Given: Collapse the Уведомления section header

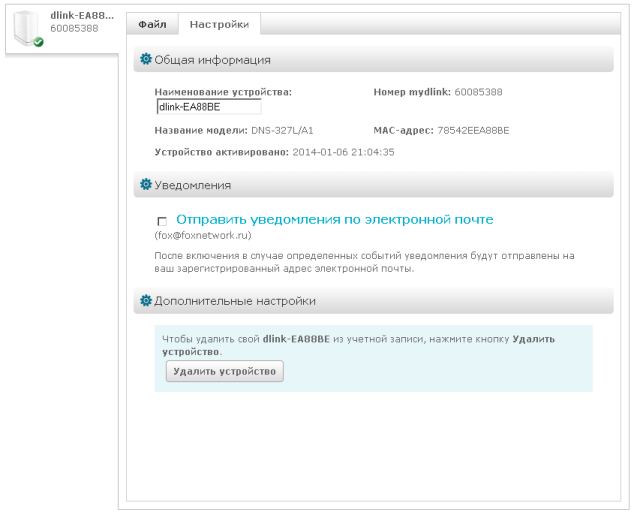Looking at the screenshot, I should [x=373, y=185].
